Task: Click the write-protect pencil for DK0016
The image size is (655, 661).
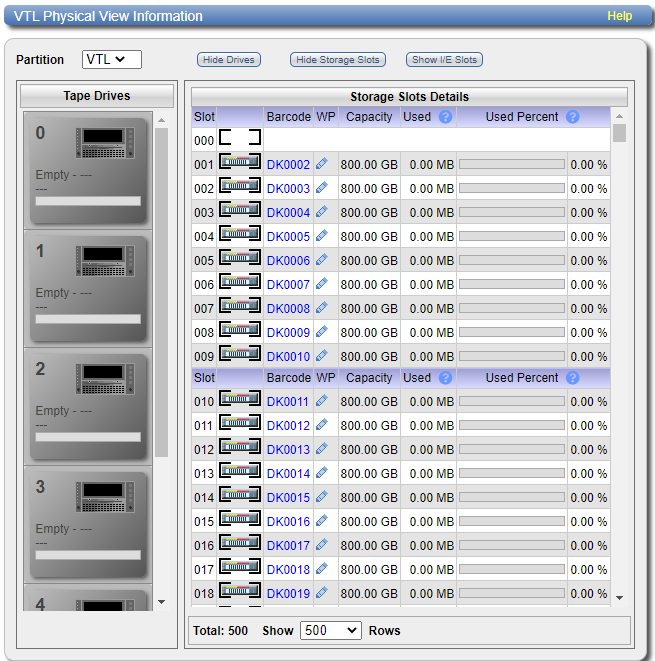Action: [x=322, y=521]
